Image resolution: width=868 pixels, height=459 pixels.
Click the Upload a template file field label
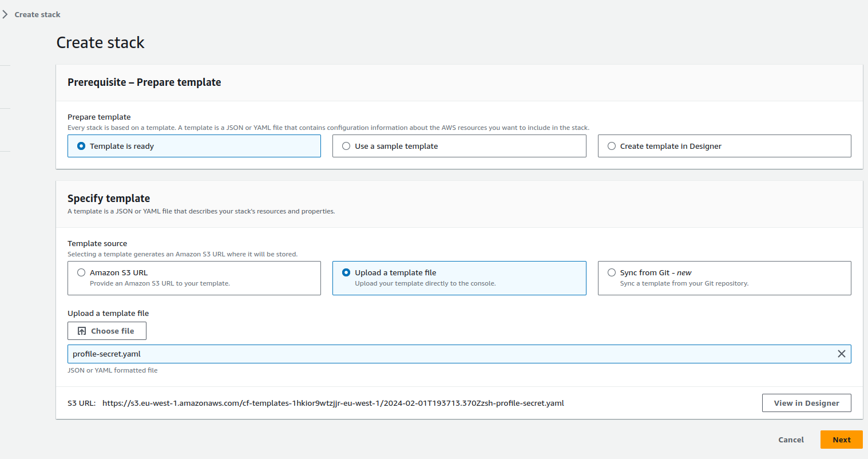coord(108,313)
